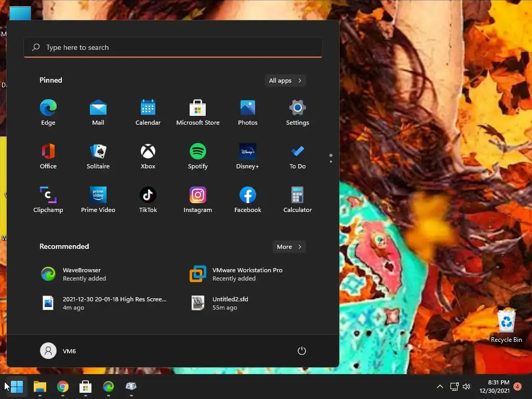This screenshot has height=399, width=532.
Task: Open Microsoft Store from the taskbar
Action: (x=86, y=387)
